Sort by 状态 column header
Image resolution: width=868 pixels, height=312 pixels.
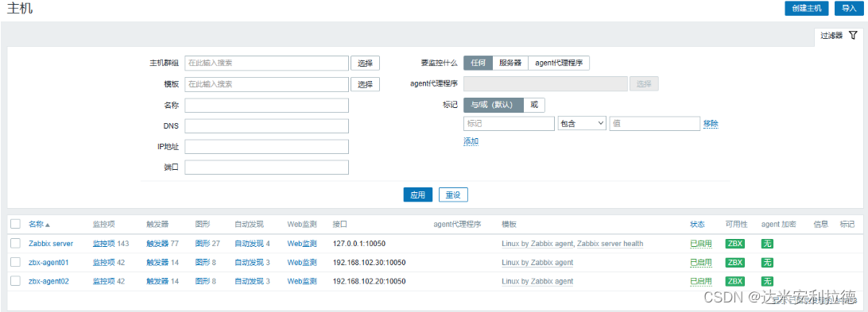(x=698, y=224)
